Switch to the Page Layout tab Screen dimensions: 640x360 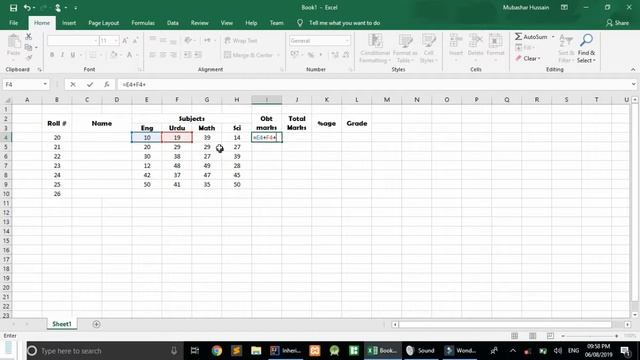104,23
